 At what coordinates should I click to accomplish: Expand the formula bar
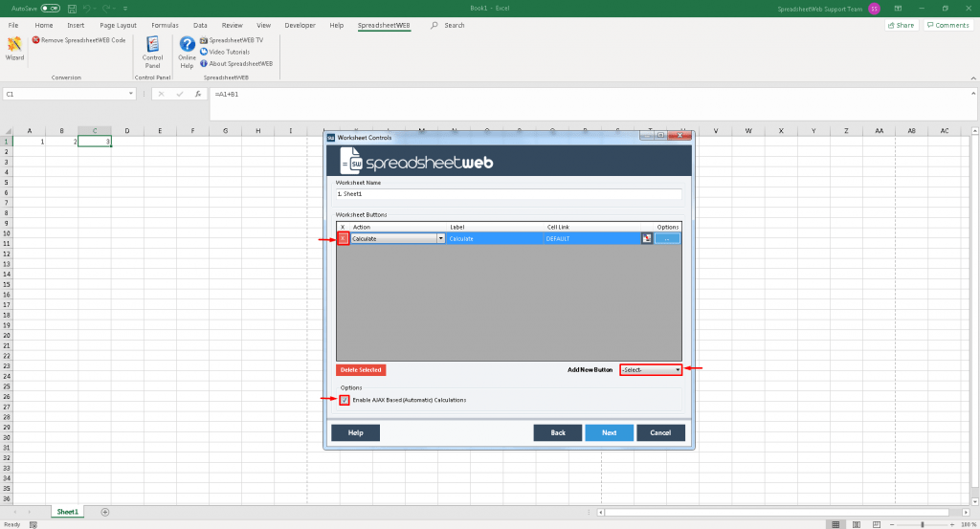(973, 93)
